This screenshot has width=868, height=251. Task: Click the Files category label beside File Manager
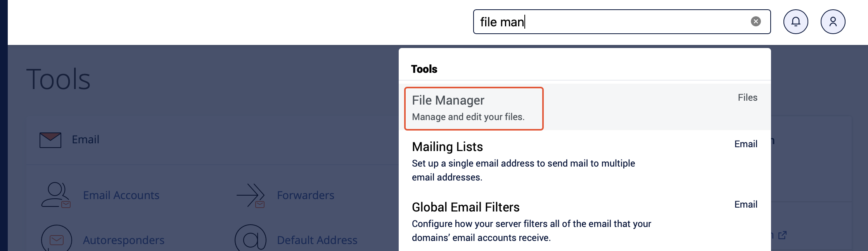click(x=747, y=98)
